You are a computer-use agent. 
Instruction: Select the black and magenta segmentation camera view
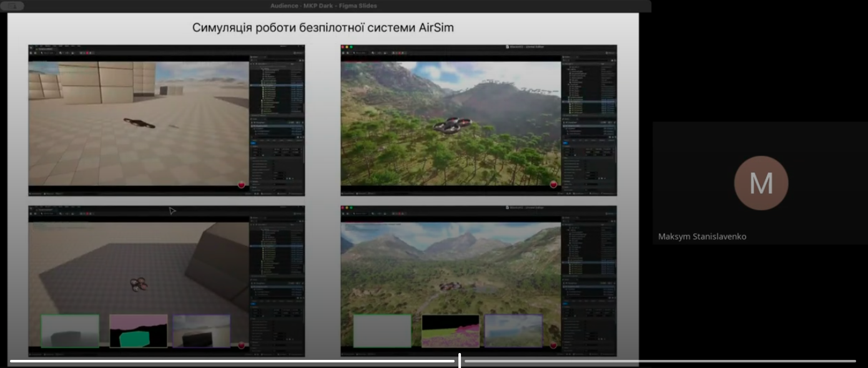click(451, 331)
